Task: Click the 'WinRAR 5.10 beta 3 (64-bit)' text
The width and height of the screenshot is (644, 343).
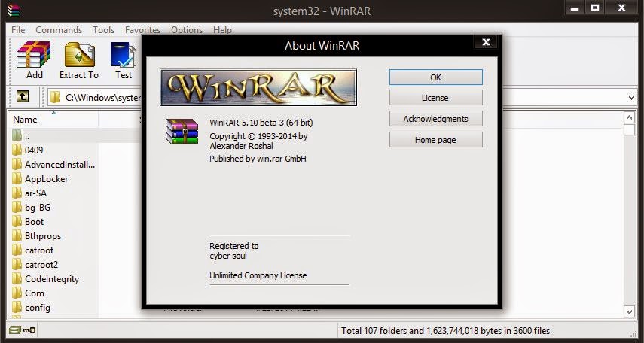Action: pos(261,123)
